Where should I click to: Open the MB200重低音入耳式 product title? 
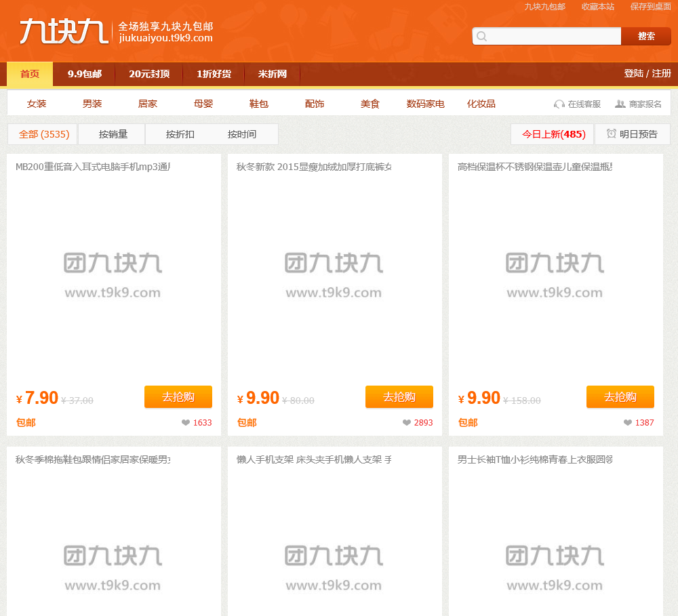[93, 167]
